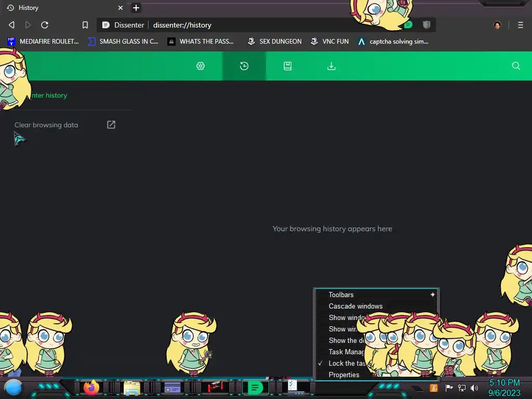532x399 pixels.
Task: Select the Dissenter history sidebar entry
Action: click(49, 96)
